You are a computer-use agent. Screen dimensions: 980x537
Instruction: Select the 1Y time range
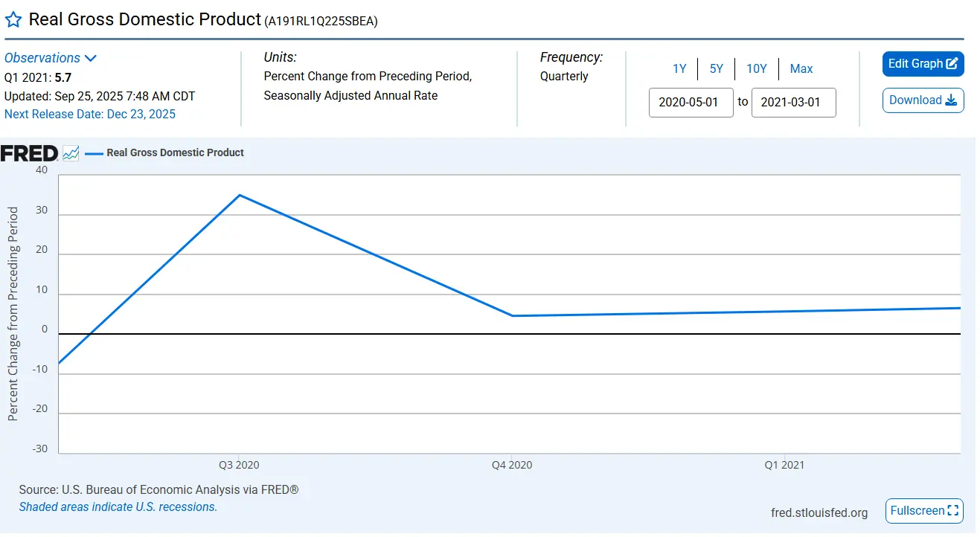(x=679, y=68)
